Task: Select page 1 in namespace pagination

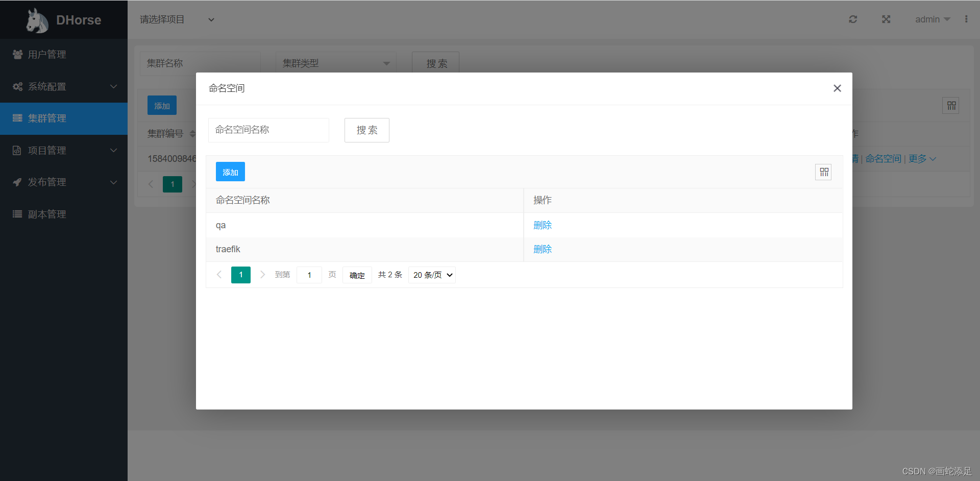Action: tap(241, 275)
